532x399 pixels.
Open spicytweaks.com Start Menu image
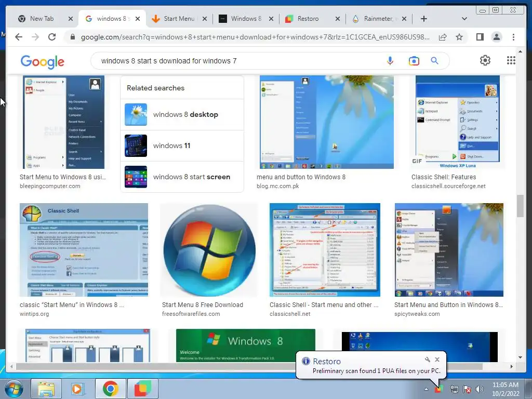click(x=449, y=250)
